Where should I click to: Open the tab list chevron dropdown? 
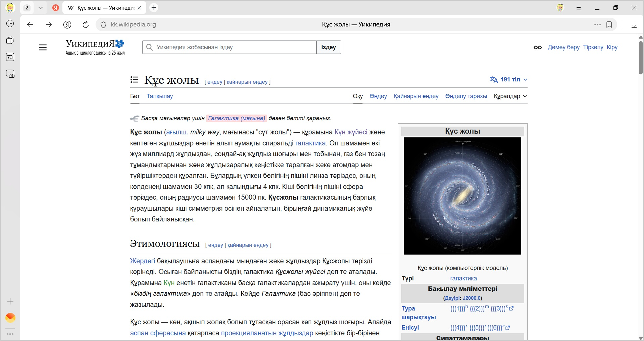(41, 8)
